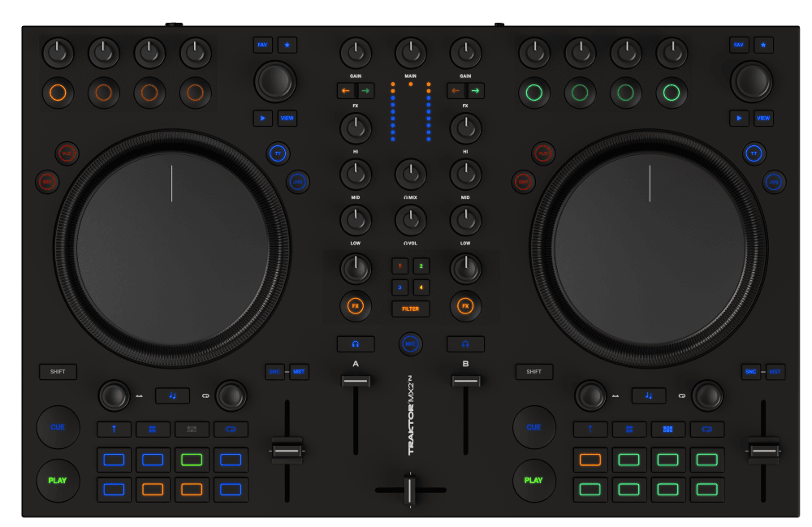
Task: Click the blue preview play arrow on deck A
Action: coord(262,118)
